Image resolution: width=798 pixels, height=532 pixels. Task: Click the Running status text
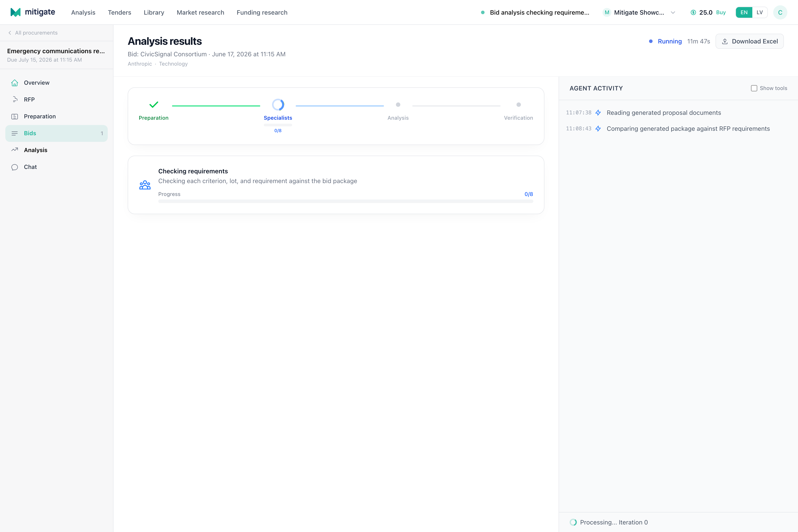point(669,41)
